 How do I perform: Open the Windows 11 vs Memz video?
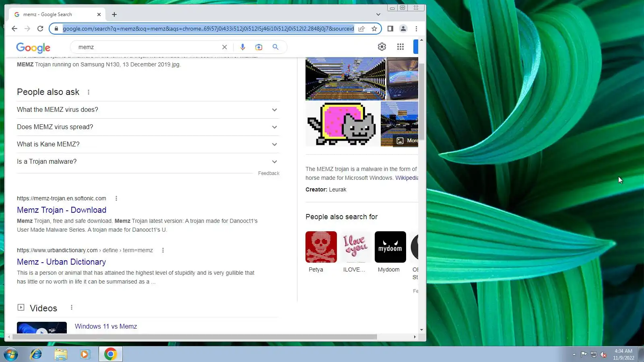(106, 326)
